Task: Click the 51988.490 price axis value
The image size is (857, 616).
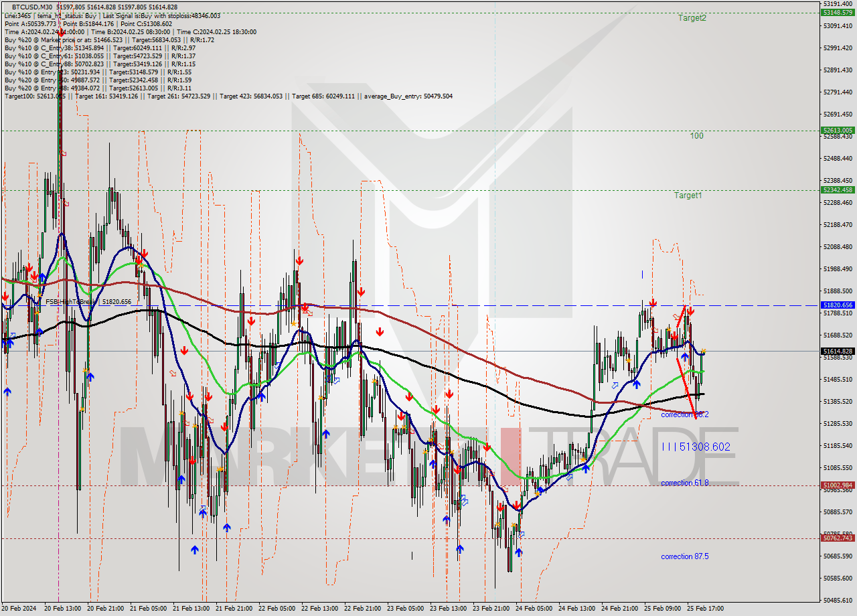Action: point(839,269)
